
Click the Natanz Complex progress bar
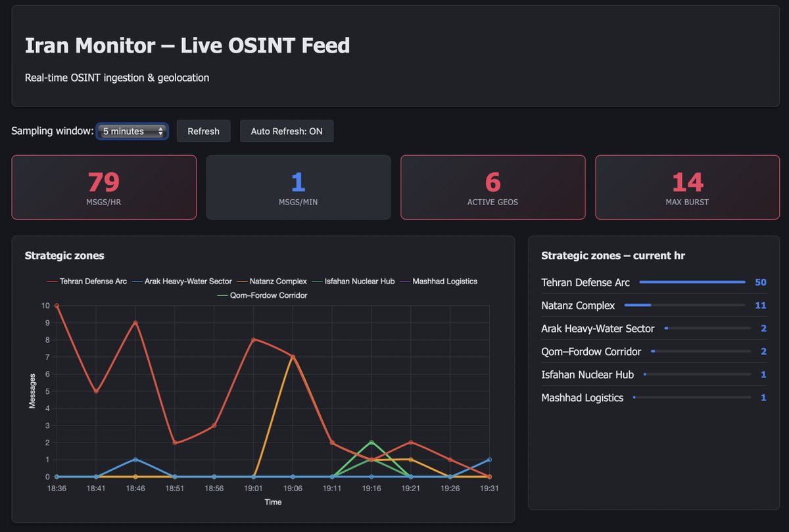pos(684,305)
